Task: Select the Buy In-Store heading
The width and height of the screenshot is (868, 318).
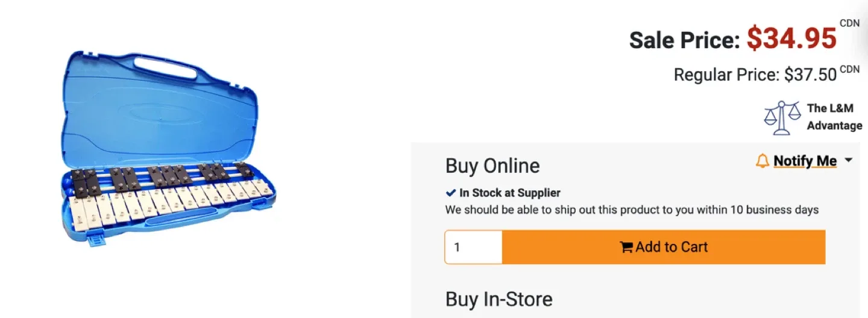Action: pyautogui.click(x=498, y=299)
